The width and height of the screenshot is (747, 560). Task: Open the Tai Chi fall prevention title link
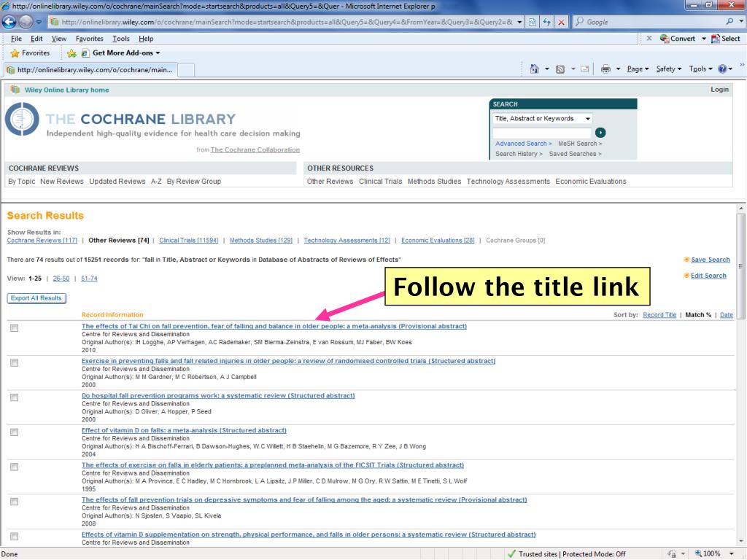tap(274, 326)
